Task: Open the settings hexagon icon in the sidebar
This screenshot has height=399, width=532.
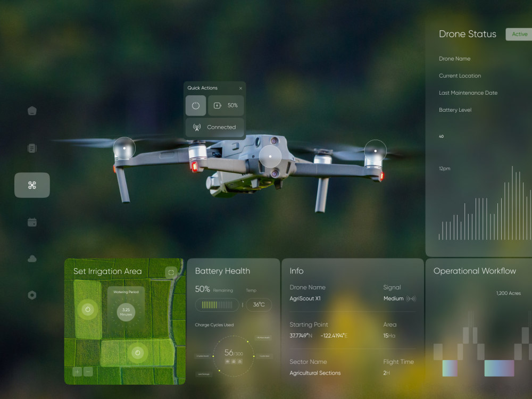Action: click(32, 295)
